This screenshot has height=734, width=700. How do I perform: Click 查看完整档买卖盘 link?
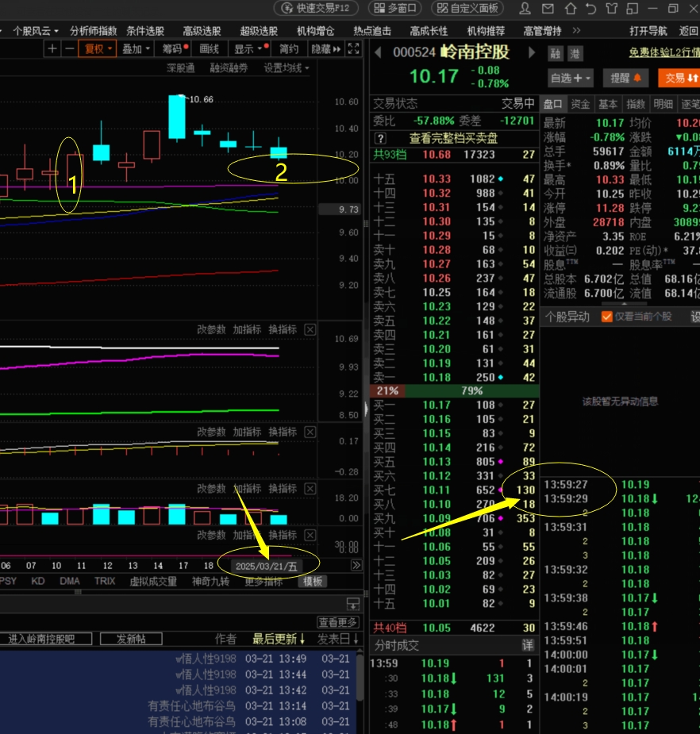click(x=453, y=138)
